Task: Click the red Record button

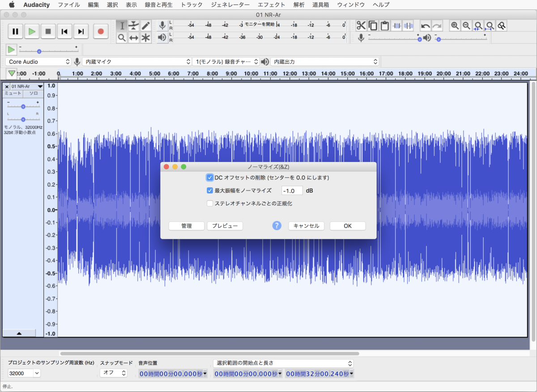Action: click(101, 31)
